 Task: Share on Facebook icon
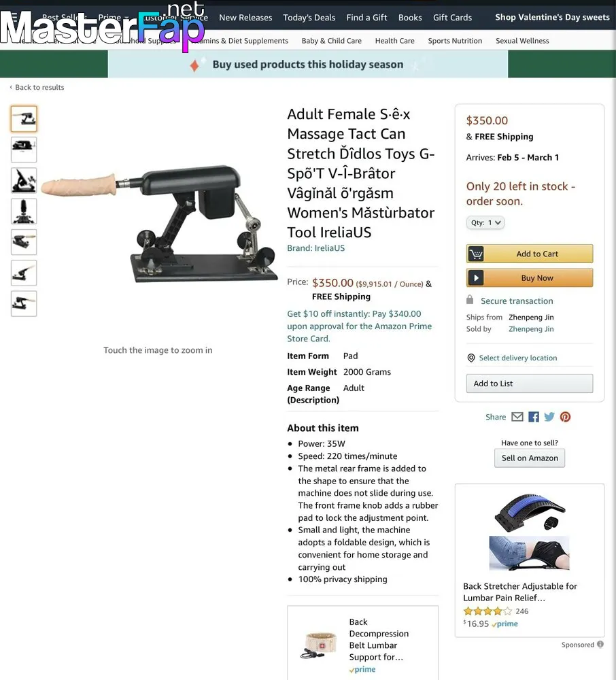coord(534,417)
